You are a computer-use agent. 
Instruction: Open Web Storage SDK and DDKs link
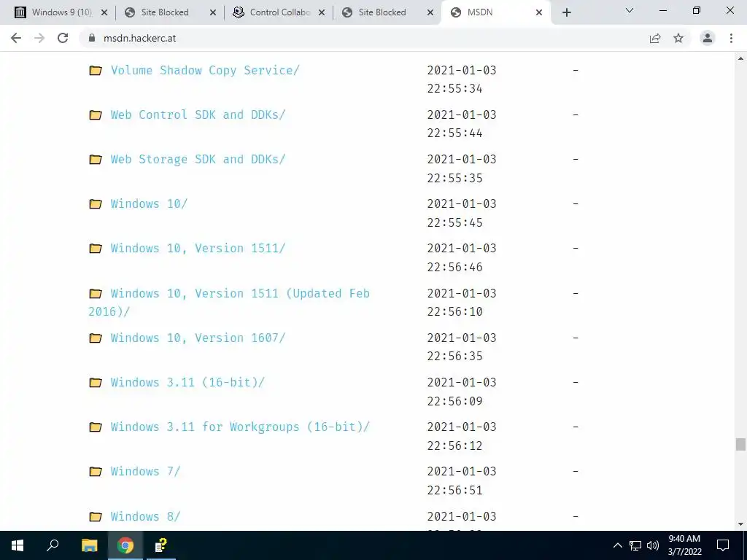(x=198, y=160)
